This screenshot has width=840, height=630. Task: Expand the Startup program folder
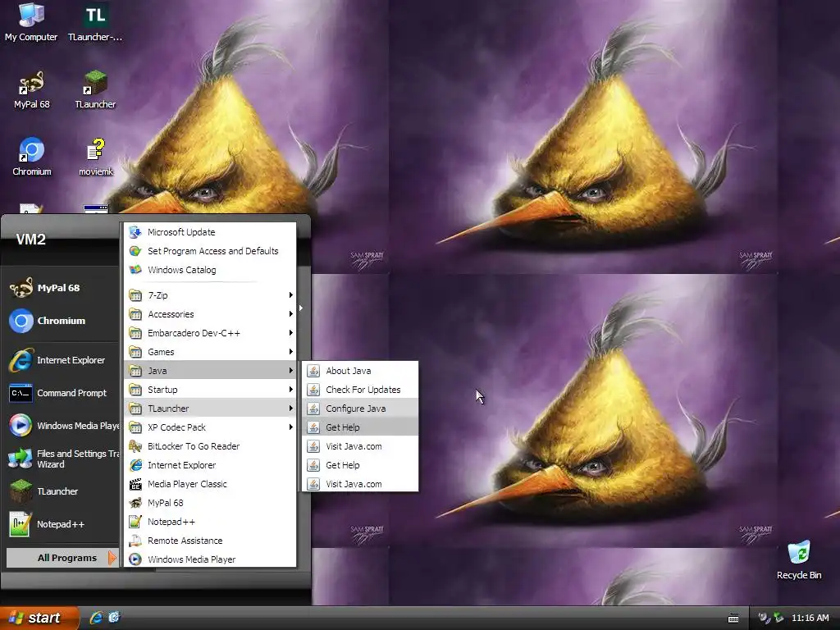(x=210, y=390)
